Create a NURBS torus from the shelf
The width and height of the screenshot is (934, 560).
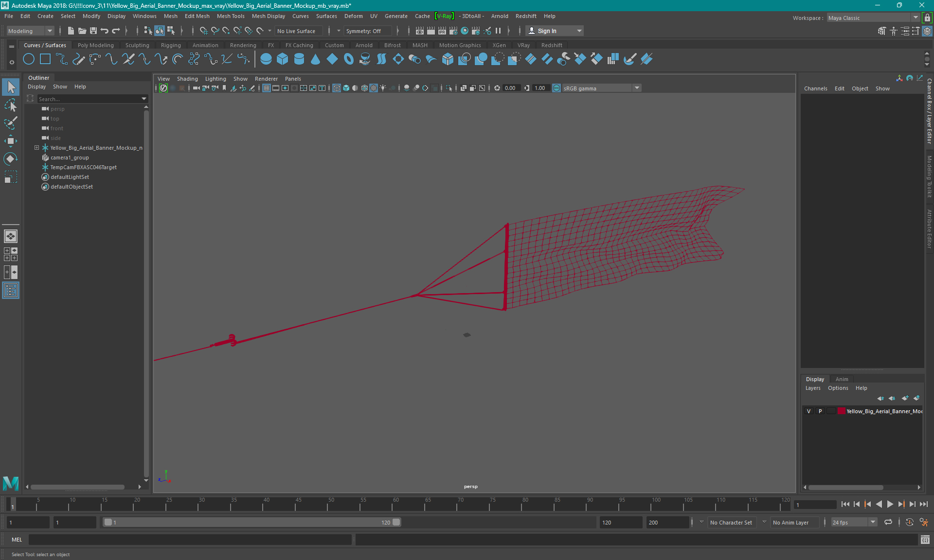[x=349, y=59]
